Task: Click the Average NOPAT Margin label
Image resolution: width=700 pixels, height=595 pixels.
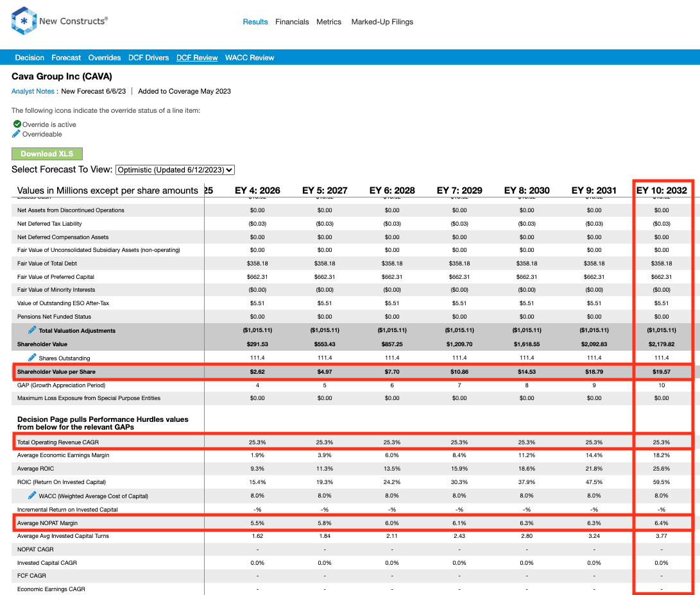Action: pyautogui.click(x=47, y=523)
